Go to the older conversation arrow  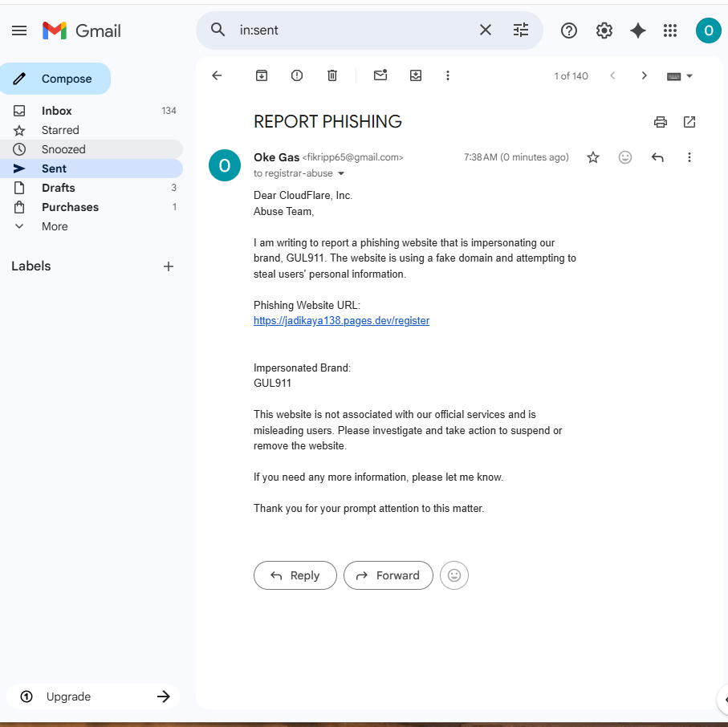pos(644,75)
